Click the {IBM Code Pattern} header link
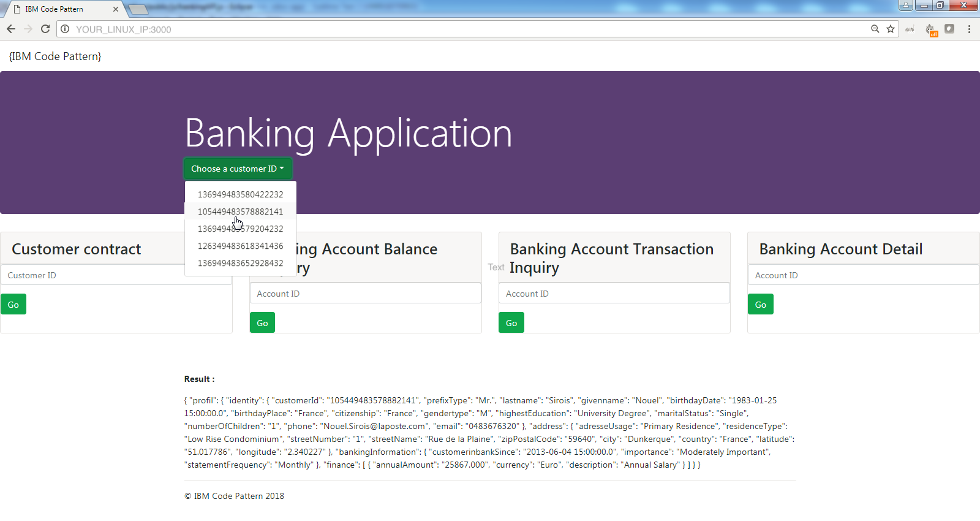The width and height of the screenshot is (980, 521). pos(55,56)
